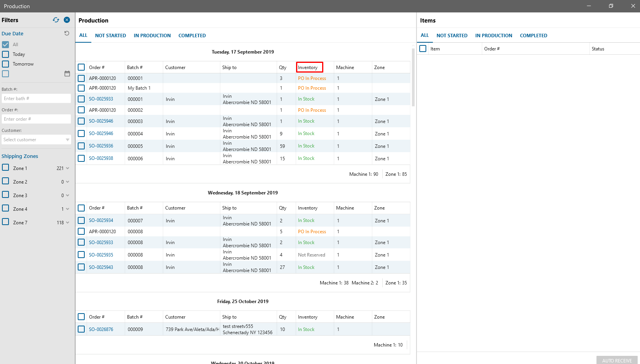
Task: Open the calendar date picker icon
Action: pyautogui.click(x=67, y=74)
